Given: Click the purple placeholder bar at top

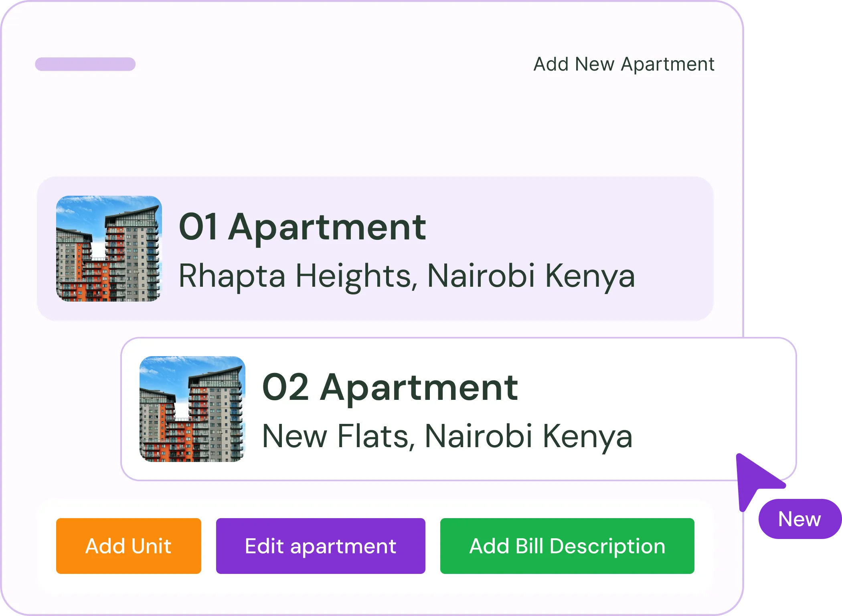Looking at the screenshot, I should pyautogui.click(x=85, y=64).
